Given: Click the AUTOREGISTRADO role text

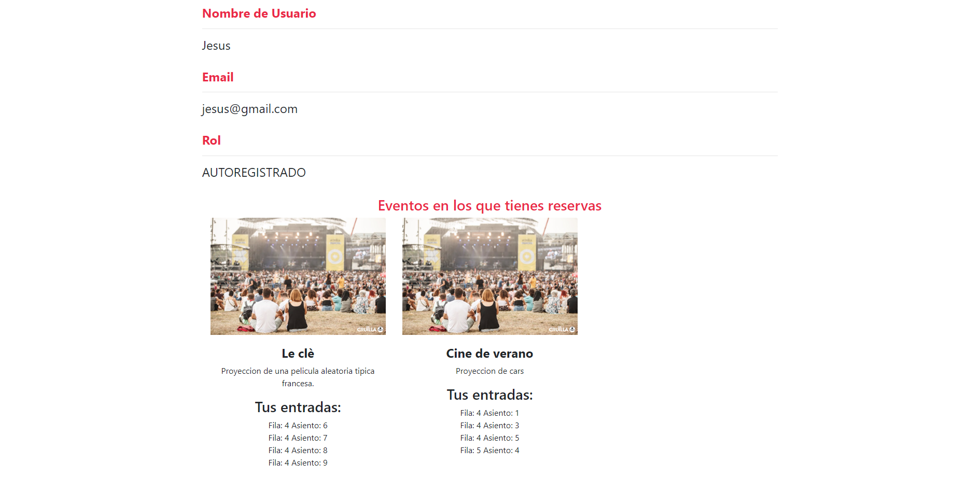Looking at the screenshot, I should (254, 173).
